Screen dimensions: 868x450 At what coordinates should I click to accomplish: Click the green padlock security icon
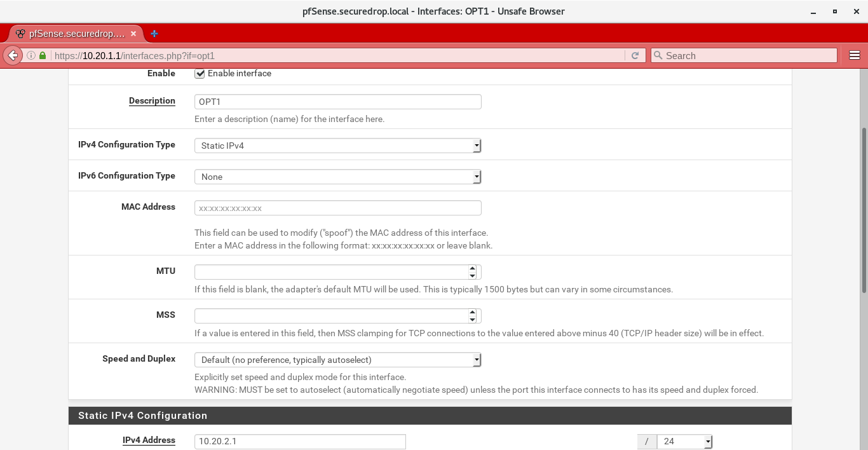[x=43, y=55]
